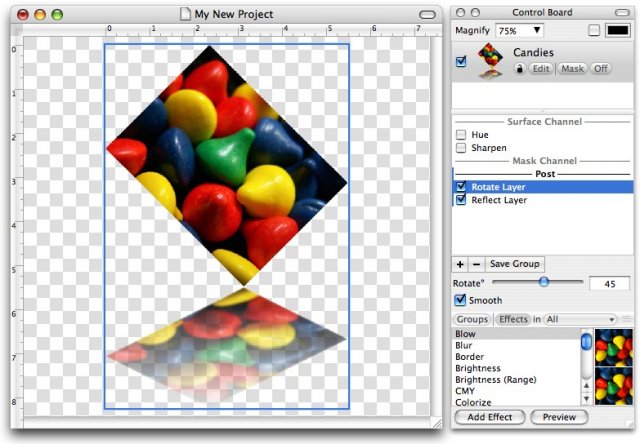This screenshot has height=444, width=640.
Task: Select Blow in the effects list
Action: point(516,334)
